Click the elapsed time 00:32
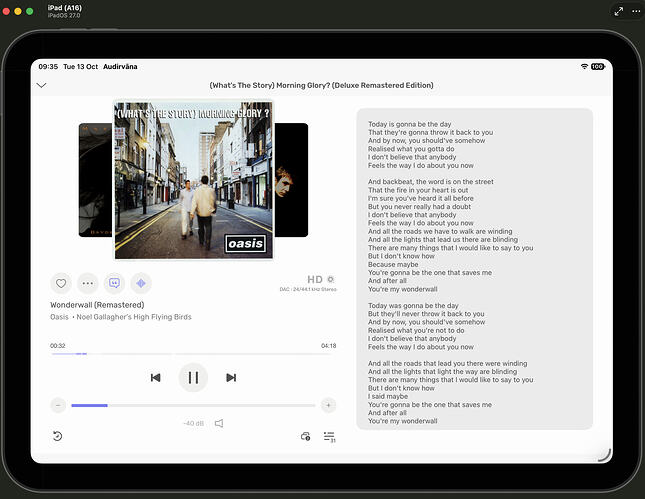 tap(58, 346)
